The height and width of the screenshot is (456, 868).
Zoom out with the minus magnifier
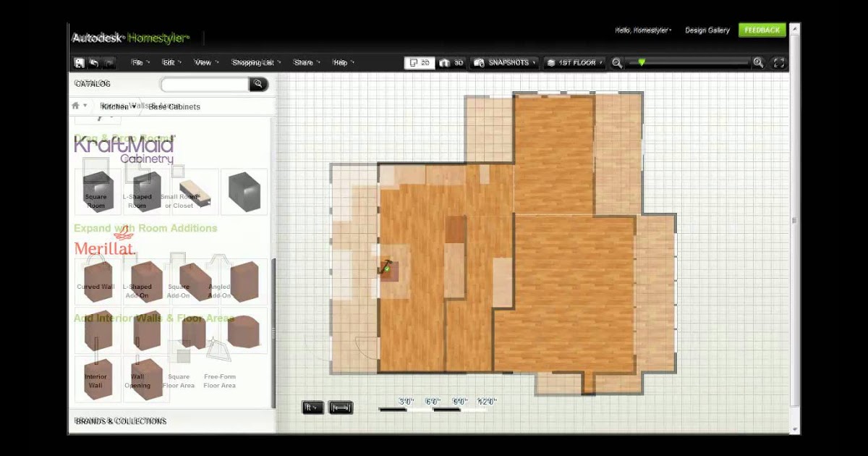[x=617, y=63]
